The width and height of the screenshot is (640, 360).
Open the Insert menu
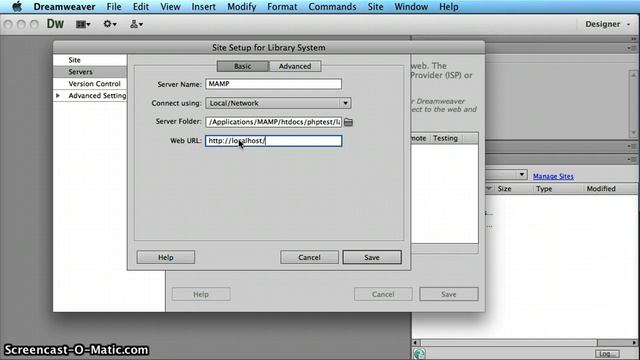tap(203, 7)
